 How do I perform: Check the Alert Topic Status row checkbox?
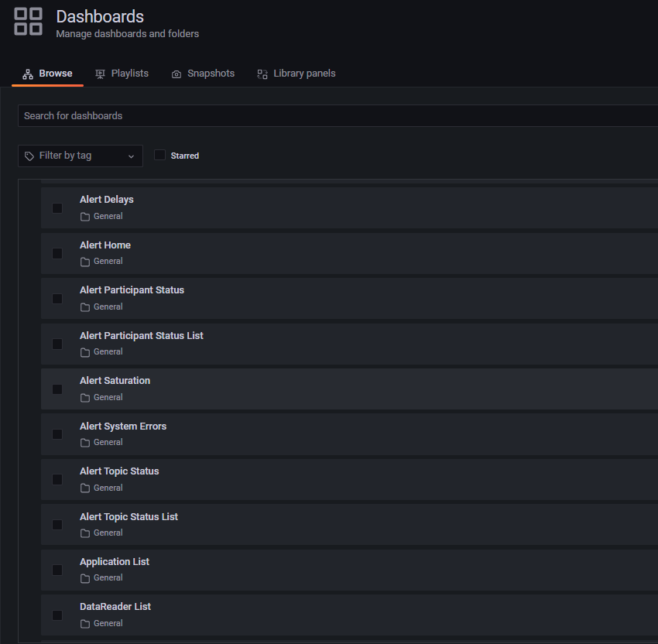[57, 479]
